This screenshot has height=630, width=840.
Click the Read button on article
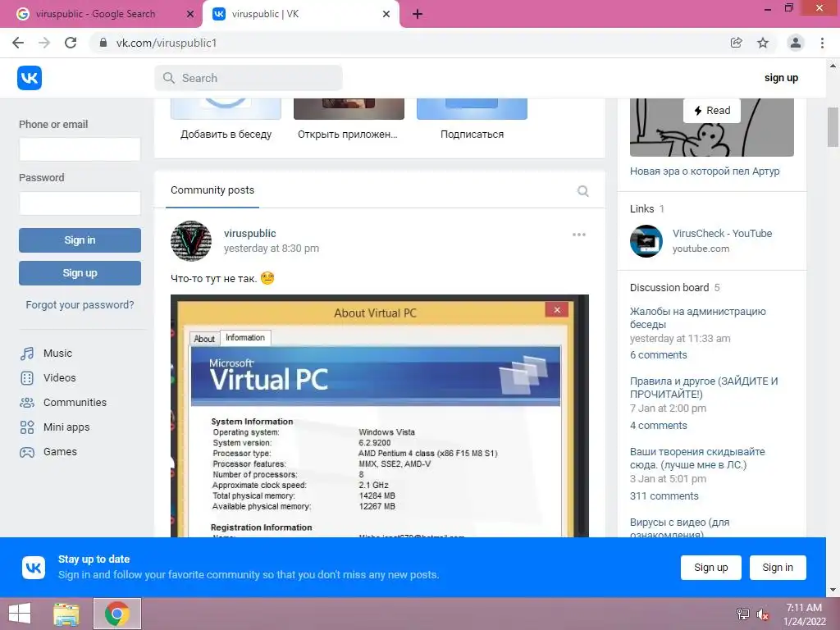coord(712,111)
